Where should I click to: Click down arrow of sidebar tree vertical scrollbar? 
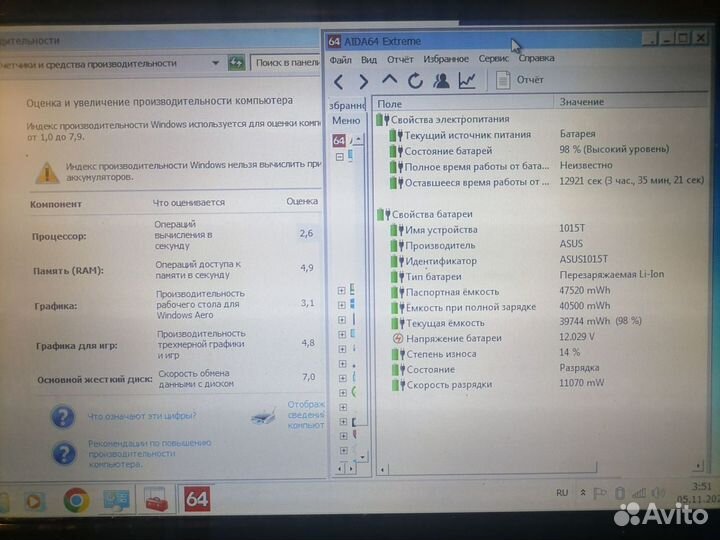point(362,457)
